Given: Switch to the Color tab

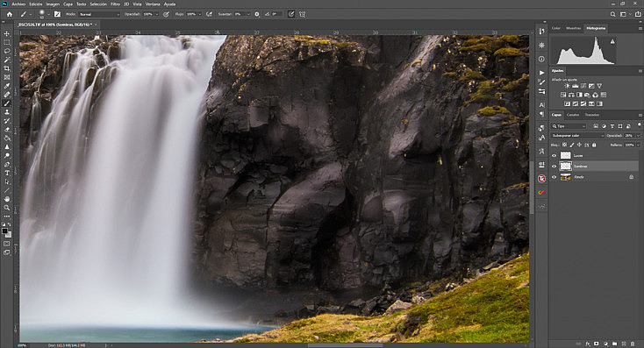Looking at the screenshot, I should point(555,28).
